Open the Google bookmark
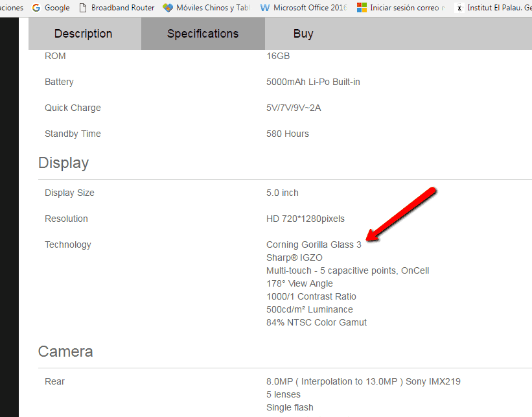Viewport: 532px width, 417px height. 51,8
